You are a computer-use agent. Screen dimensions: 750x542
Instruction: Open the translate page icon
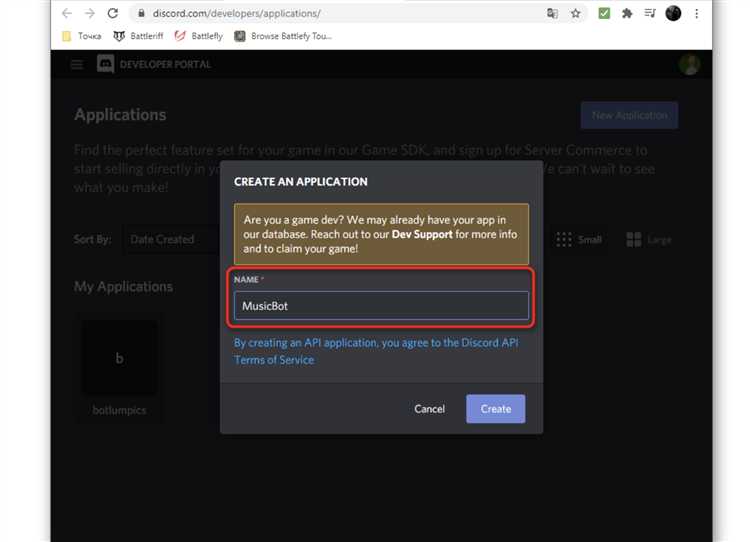[552, 13]
